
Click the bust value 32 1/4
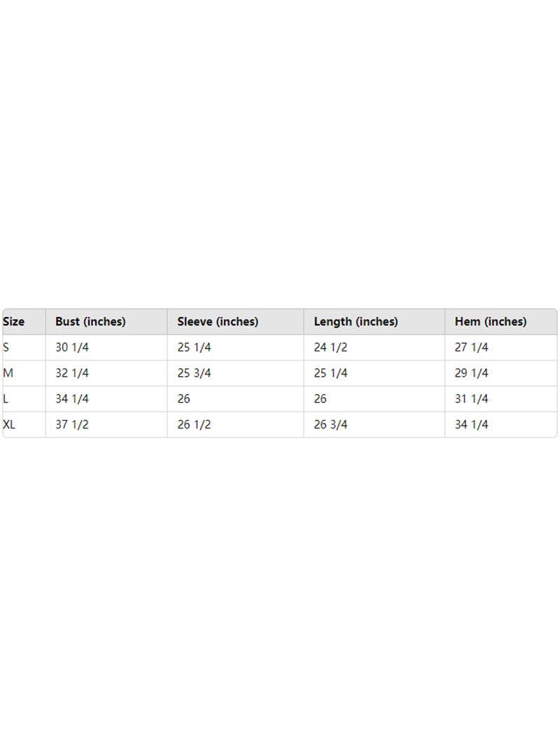point(72,373)
